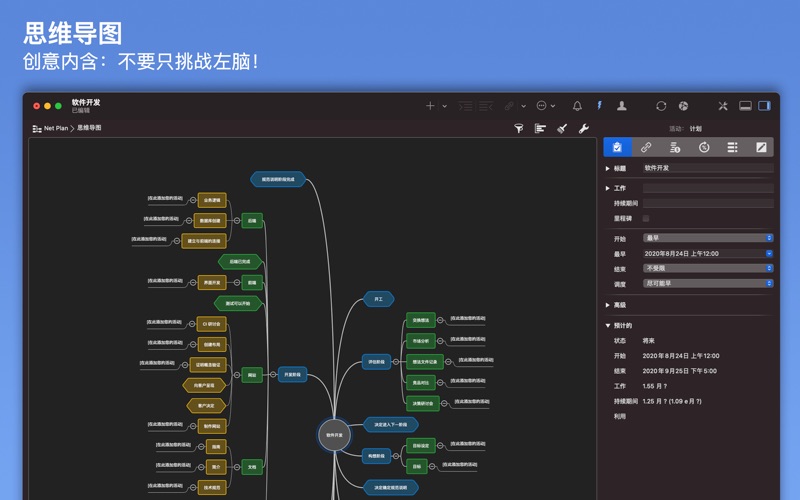This screenshot has height=500, width=800.
Task: Select the central 软件开发 mind map node
Action: tap(334, 435)
